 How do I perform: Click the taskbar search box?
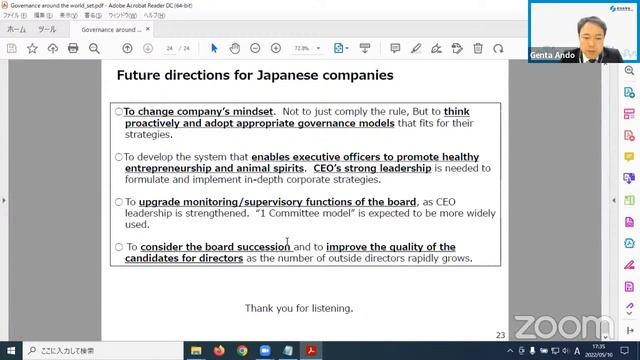[103, 351]
